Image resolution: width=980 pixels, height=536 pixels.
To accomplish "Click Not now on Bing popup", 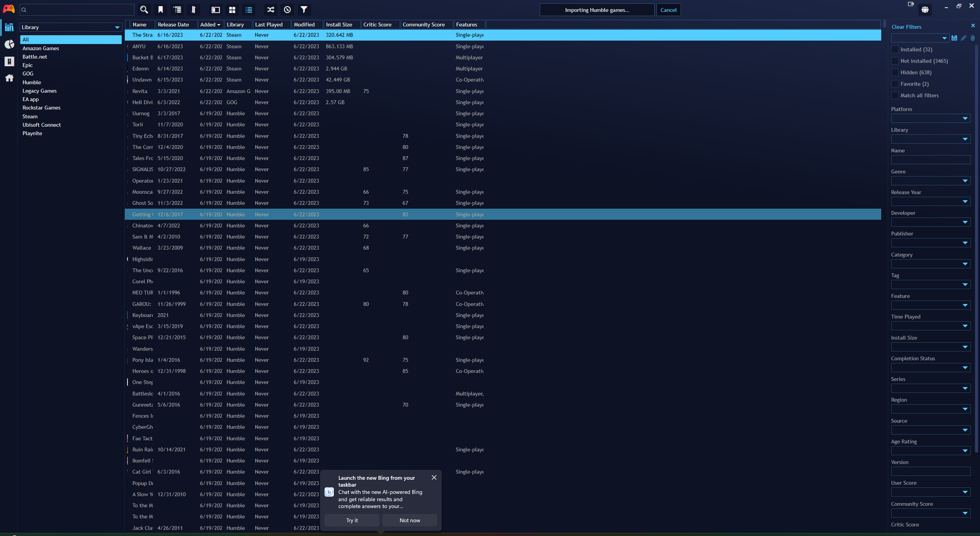I will tap(410, 520).
